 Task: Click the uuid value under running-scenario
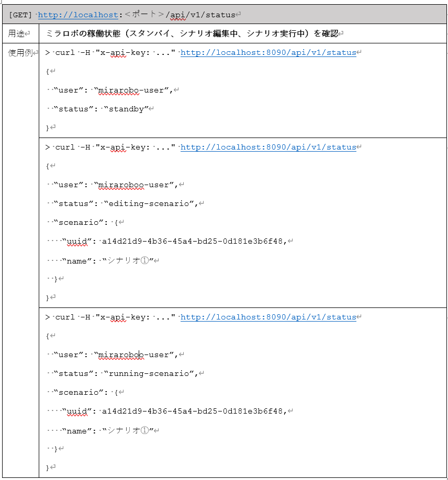coord(192,411)
